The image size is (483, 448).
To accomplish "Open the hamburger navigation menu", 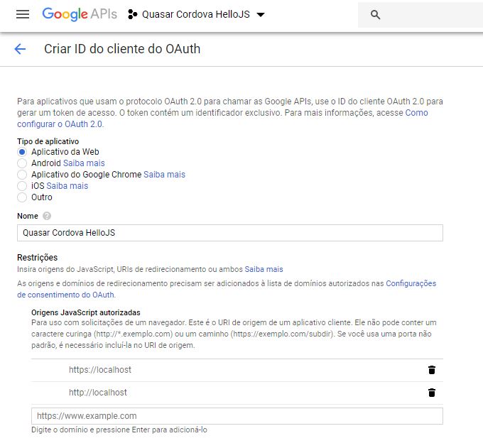I will coord(23,14).
